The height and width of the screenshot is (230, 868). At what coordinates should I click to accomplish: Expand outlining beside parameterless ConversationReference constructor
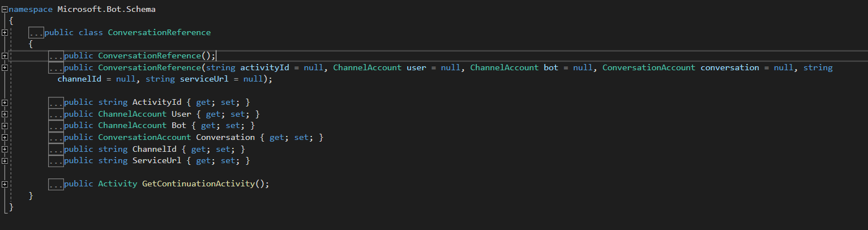click(5, 56)
